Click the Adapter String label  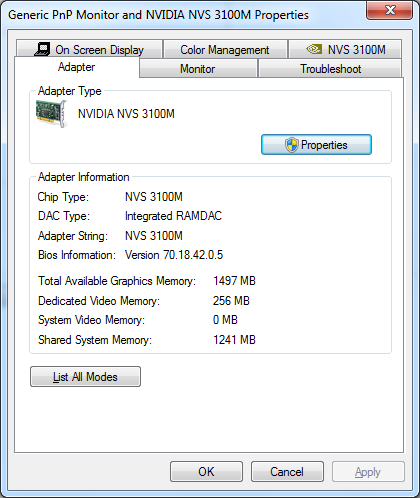pos(73,236)
